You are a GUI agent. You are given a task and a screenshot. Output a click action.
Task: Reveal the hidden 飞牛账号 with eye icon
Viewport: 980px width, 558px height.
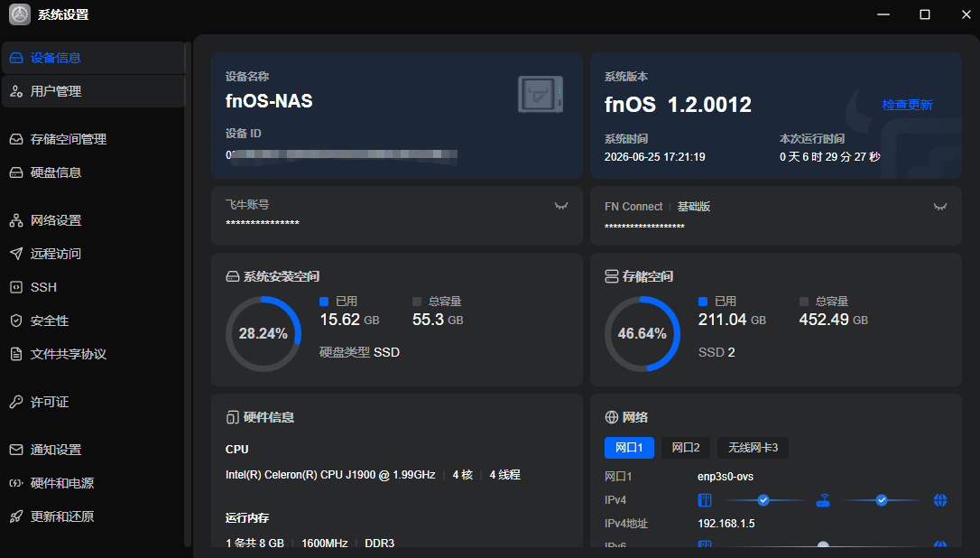click(561, 206)
